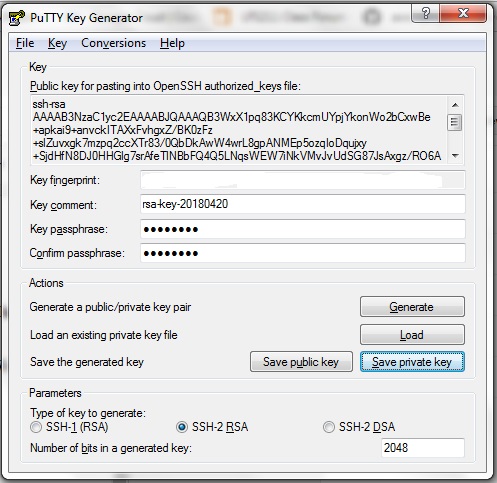497x483 pixels.
Task: Open the File menu
Action: [x=25, y=43]
